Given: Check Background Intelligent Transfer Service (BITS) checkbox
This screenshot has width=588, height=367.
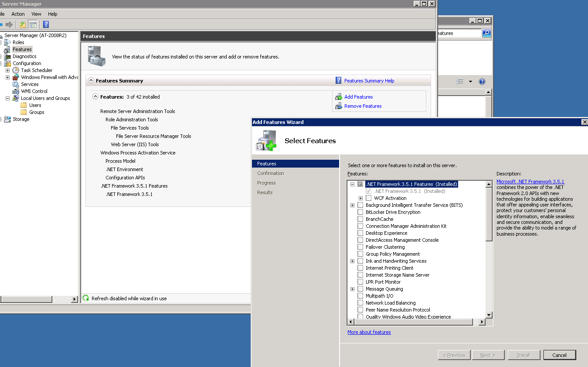Looking at the screenshot, I should 360,205.
